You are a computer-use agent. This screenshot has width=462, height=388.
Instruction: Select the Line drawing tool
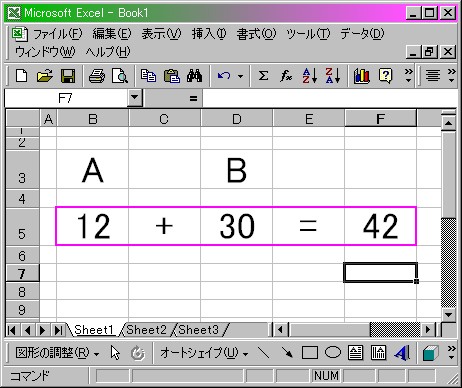click(x=264, y=353)
